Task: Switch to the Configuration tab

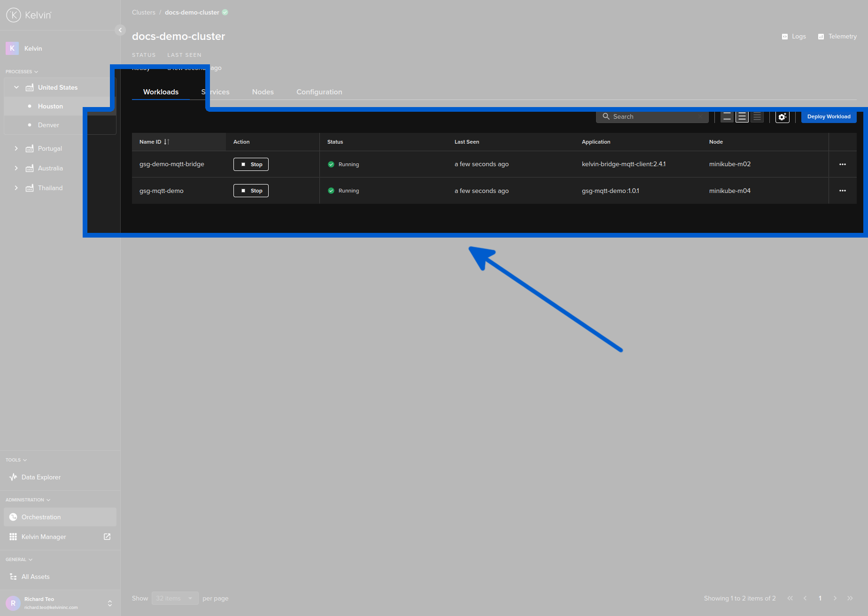Action: point(319,92)
